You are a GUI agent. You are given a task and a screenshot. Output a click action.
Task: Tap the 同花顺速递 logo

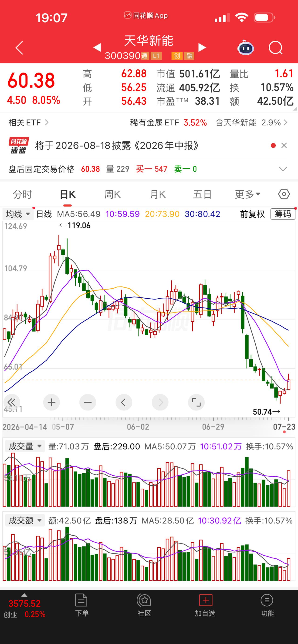(x=19, y=145)
